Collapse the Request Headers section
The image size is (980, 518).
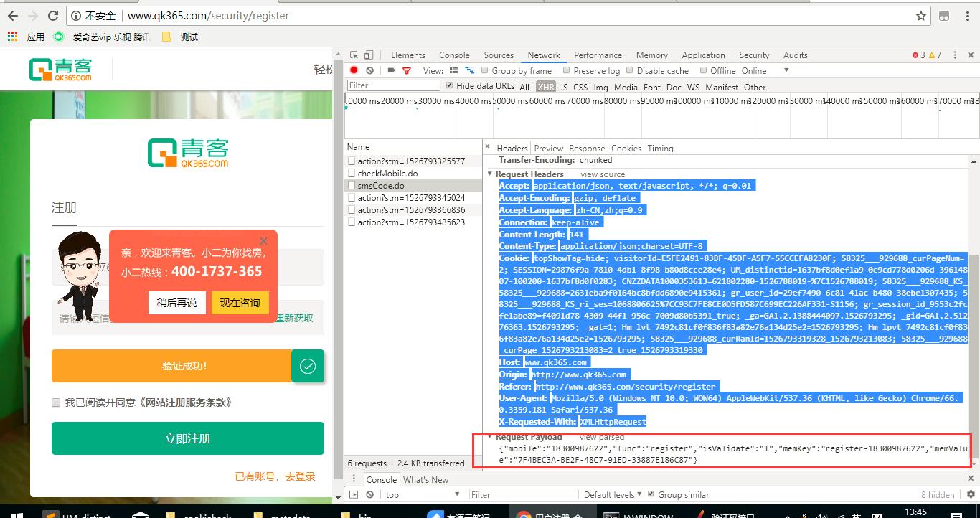[491, 174]
